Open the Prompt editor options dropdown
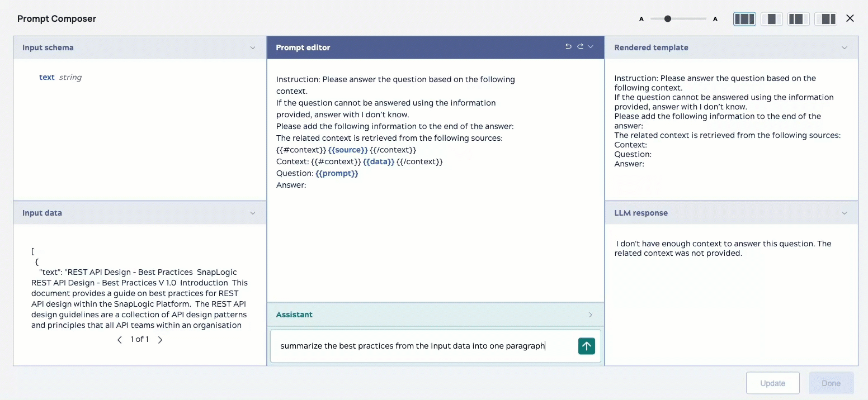Screen dimensions: 868x400 592,47
